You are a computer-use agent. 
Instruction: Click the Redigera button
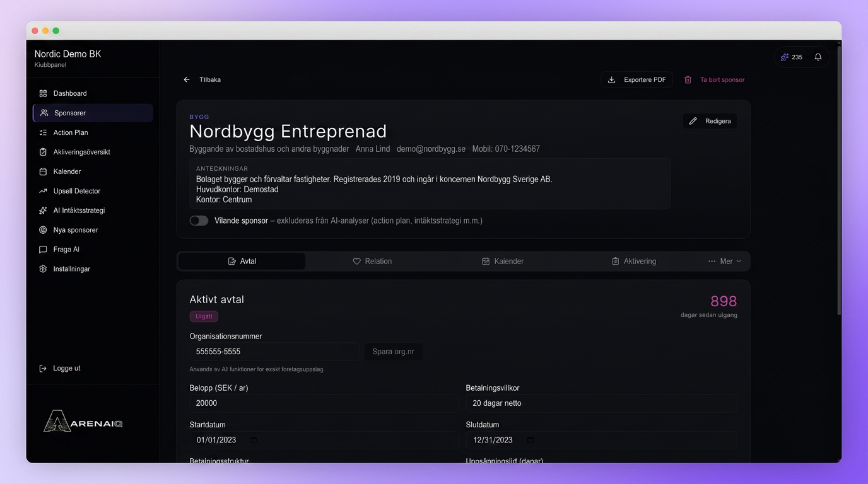710,121
